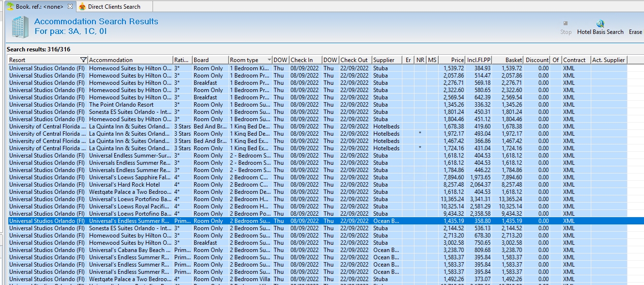Open the Resort column filter funnel

[83, 60]
